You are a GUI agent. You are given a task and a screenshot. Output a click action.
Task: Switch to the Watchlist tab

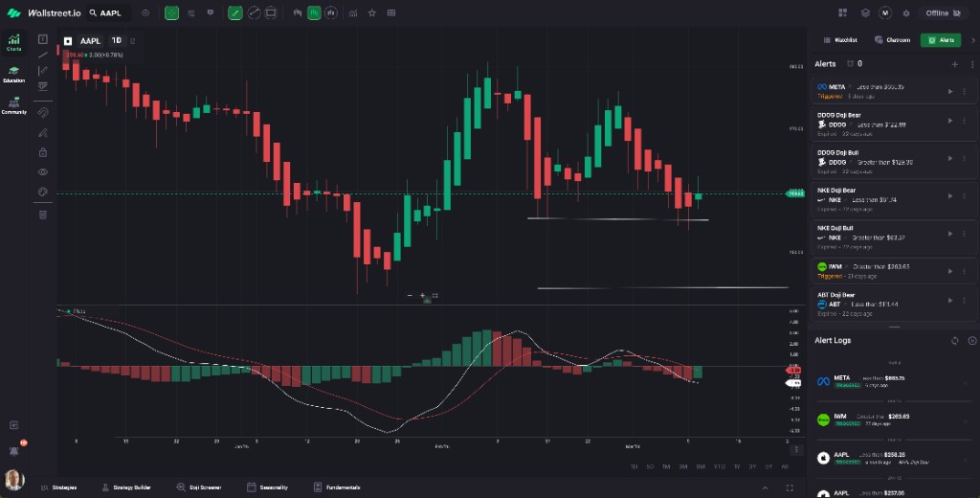click(x=840, y=40)
